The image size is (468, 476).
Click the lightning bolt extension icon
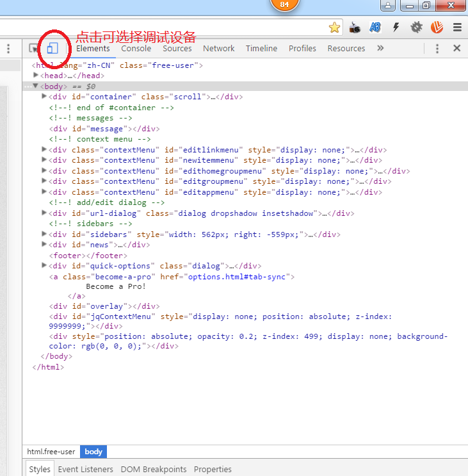[x=396, y=28]
